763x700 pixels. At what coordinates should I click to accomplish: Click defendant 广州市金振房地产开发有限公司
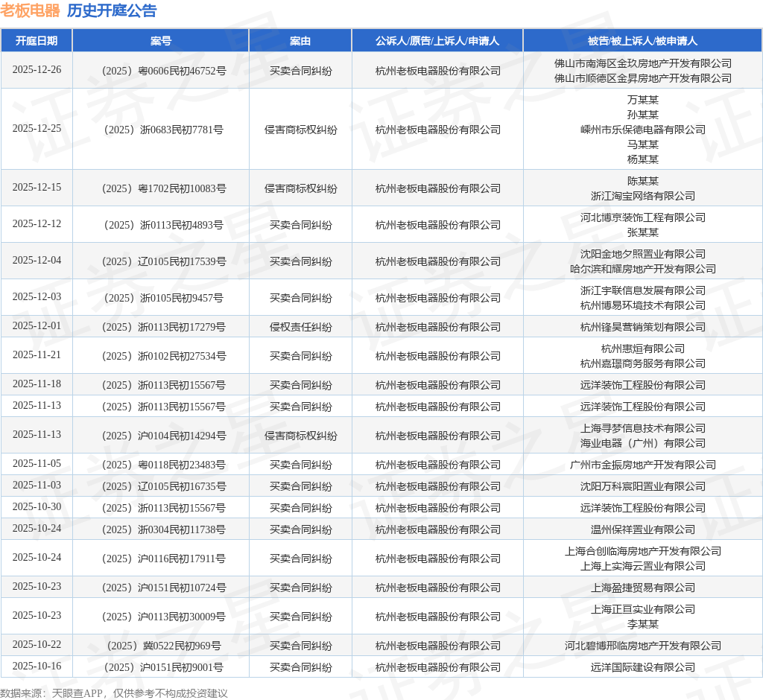click(643, 465)
